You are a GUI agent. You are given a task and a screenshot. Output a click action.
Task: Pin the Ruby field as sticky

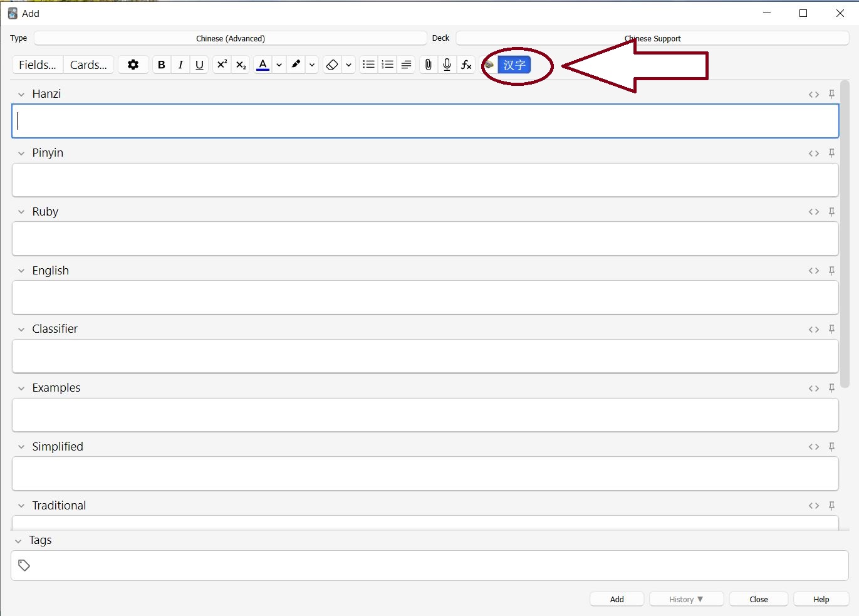pyautogui.click(x=831, y=212)
